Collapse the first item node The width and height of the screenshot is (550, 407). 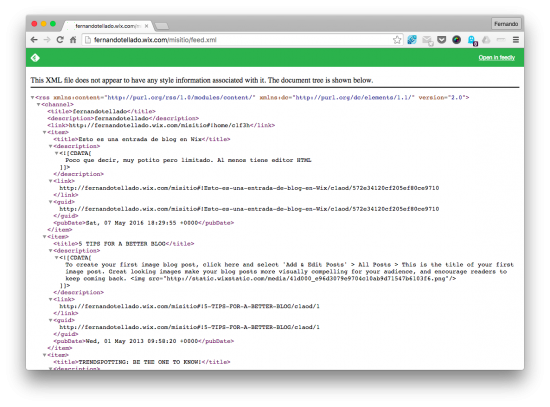click(x=45, y=132)
